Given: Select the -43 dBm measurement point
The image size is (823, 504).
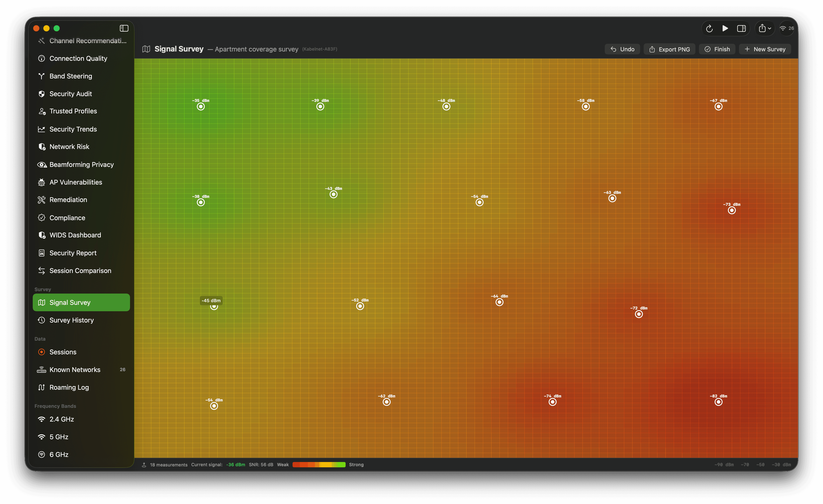Looking at the screenshot, I should coord(334,194).
